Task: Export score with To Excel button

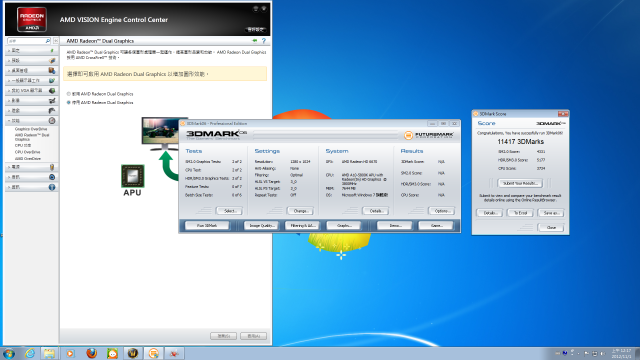Action: coord(520,213)
